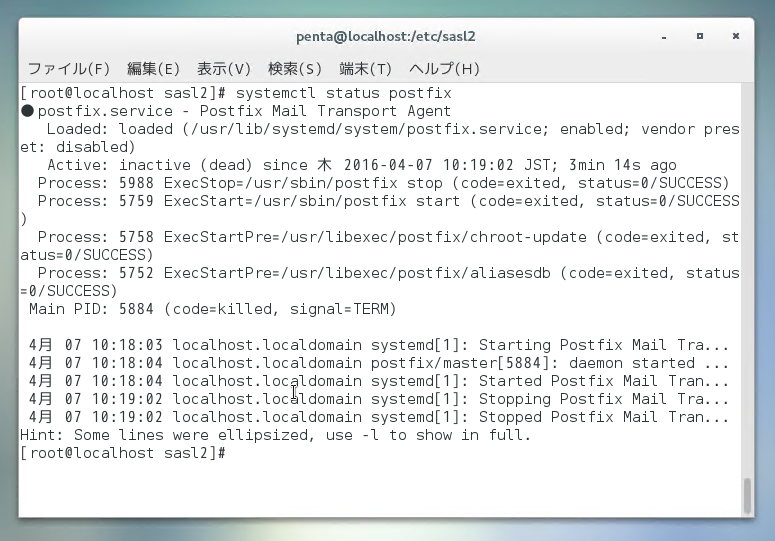This screenshot has width=775, height=541.
Task: Minimize the terminal window
Action: 659,36
